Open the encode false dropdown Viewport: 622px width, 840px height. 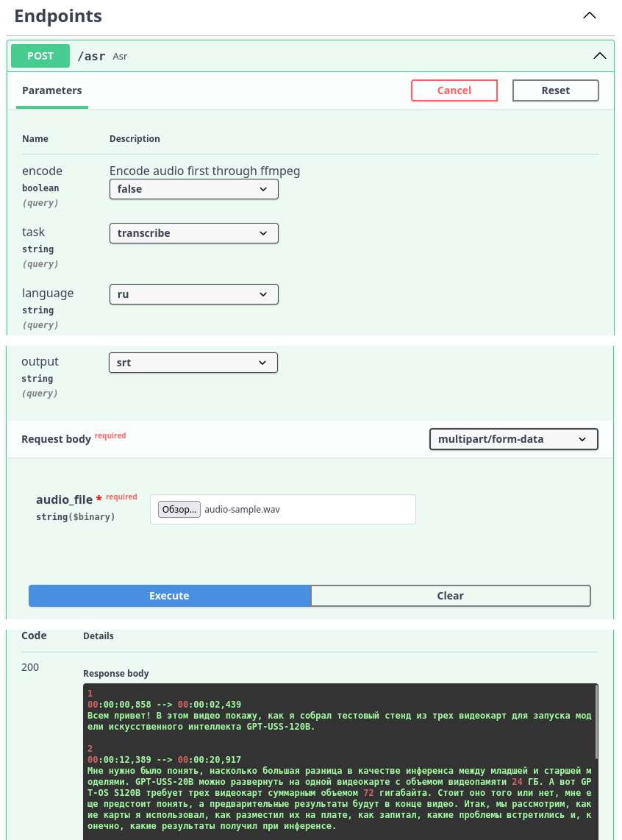coord(193,189)
